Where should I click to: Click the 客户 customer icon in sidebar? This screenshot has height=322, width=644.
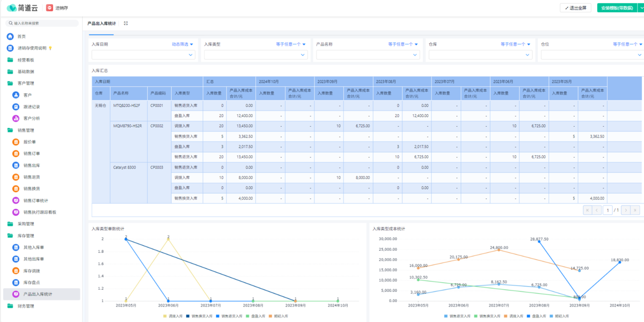click(x=16, y=95)
